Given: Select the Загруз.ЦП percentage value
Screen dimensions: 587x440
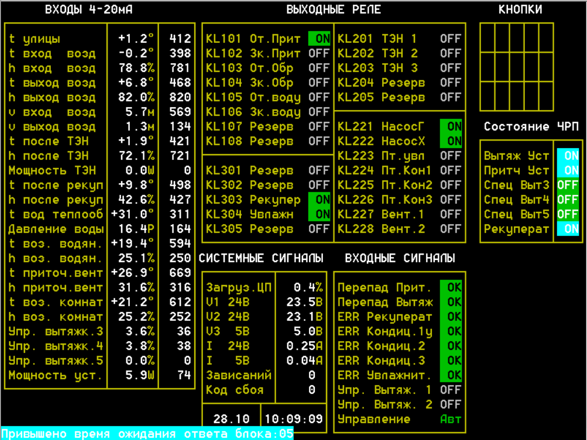Looking at the screenshot, I should [308, 288].
